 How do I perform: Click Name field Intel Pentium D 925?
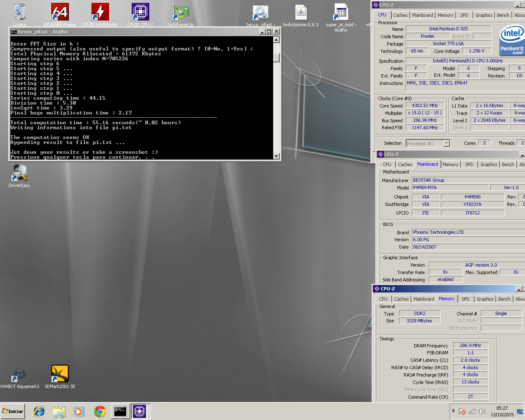tap(448, 29)
